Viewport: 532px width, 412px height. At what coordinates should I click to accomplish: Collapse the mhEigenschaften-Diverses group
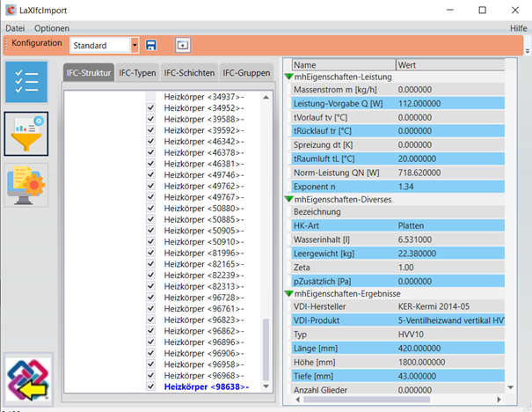point(289,199)
